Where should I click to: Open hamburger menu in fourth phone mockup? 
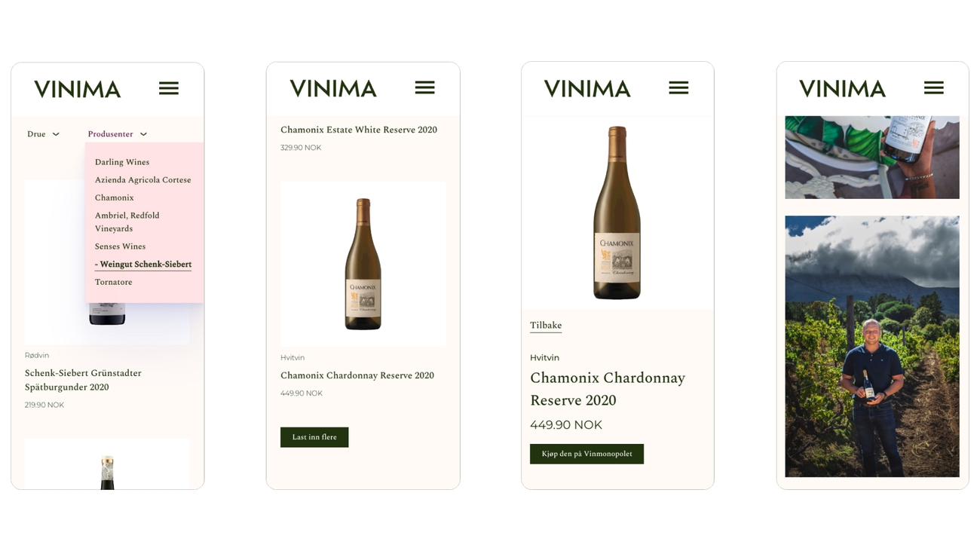pyautogui.click(x=933, y=87)
